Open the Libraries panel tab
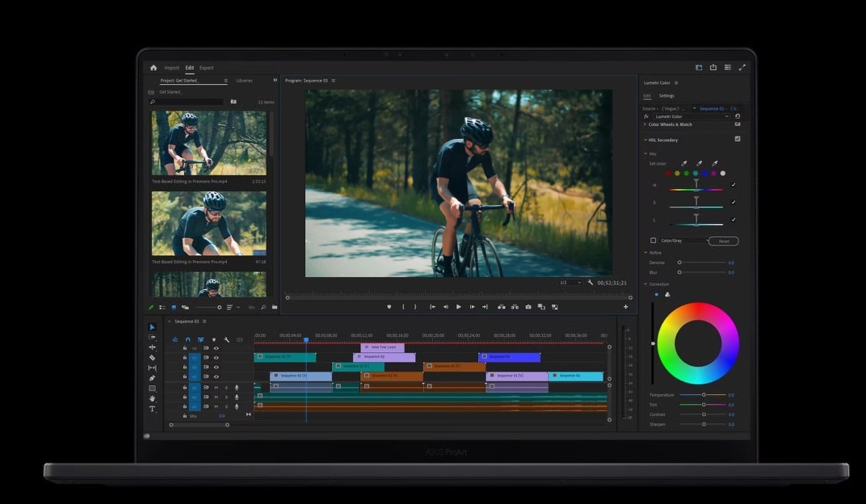 [244, 81]
